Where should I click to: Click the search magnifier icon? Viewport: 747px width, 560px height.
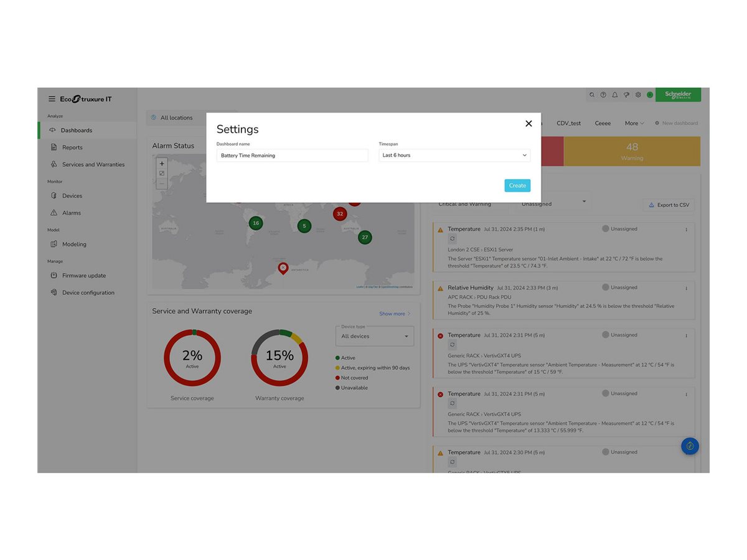[x=592, y=95]
